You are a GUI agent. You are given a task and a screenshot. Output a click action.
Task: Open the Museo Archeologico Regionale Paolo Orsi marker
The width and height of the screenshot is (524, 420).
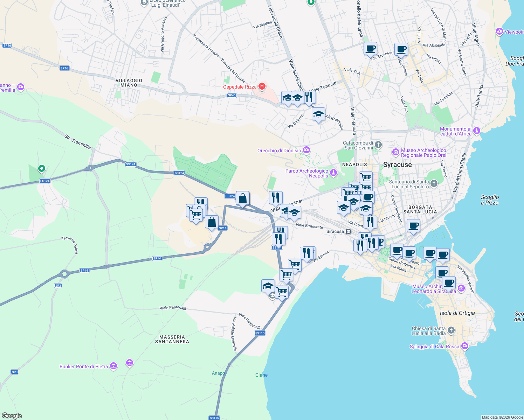tap(396, 152)
